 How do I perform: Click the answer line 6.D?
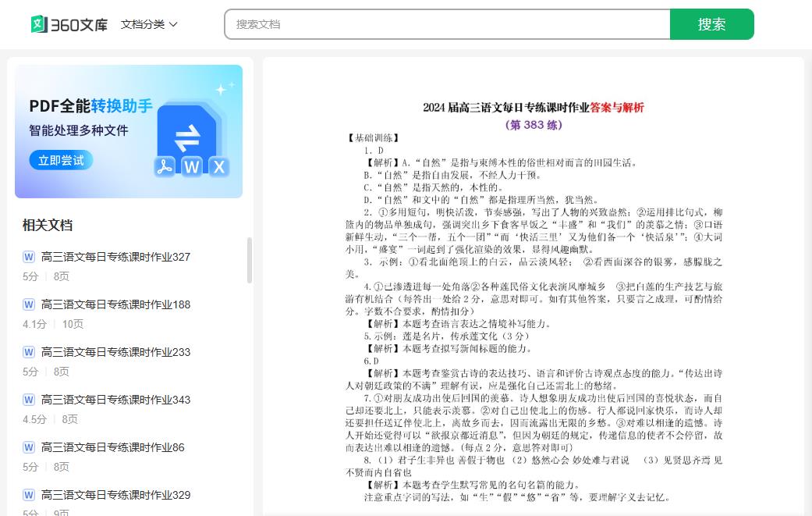pyautogui.click(x=371, y=361)
